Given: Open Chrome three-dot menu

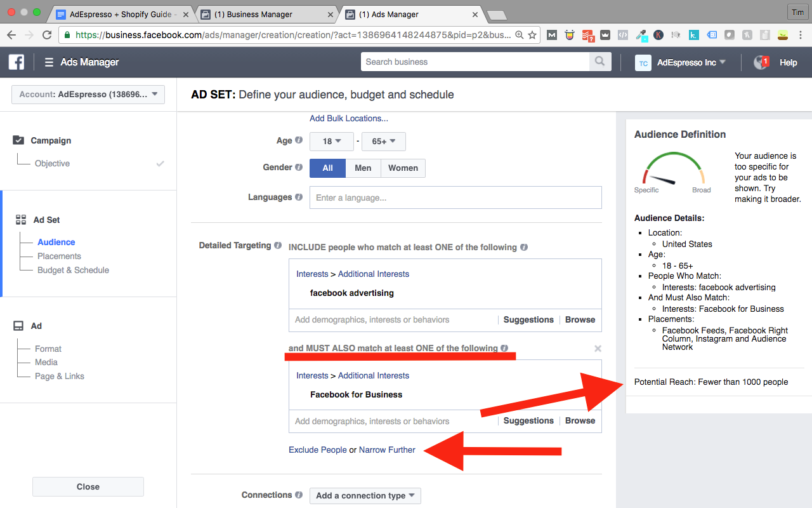Looking at the screenshot, I should 801,35.
